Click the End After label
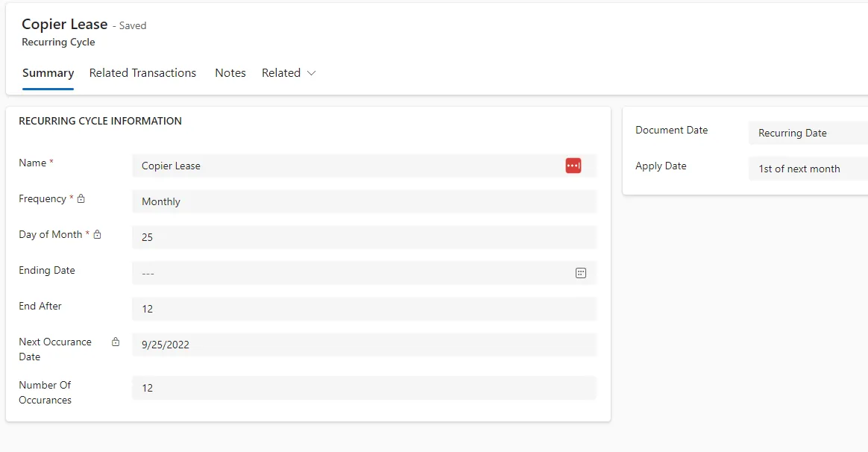The height and width of the screenshot is (452, 868). tap(40, 306)
